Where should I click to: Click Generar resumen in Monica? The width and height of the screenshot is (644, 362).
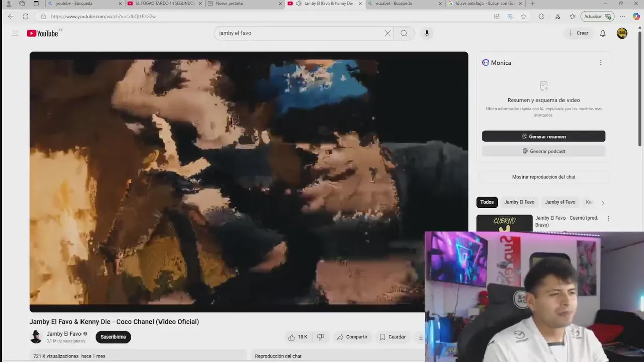click(544, 136)
